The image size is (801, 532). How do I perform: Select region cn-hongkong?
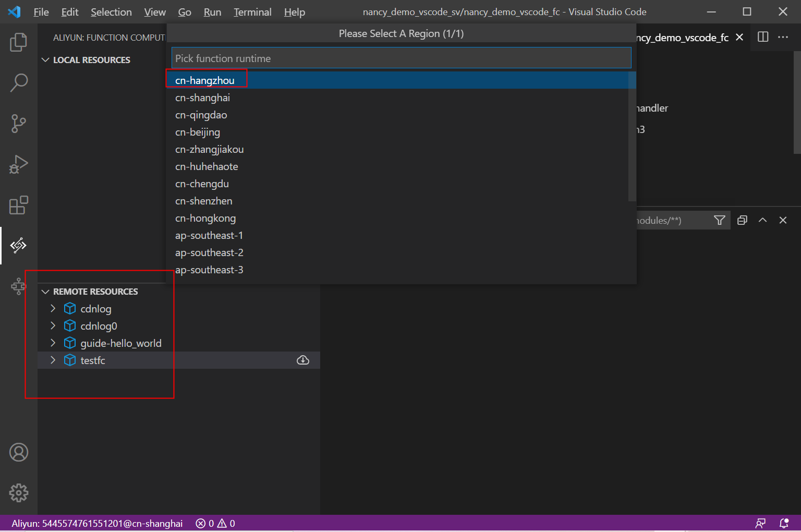point(397,218)
